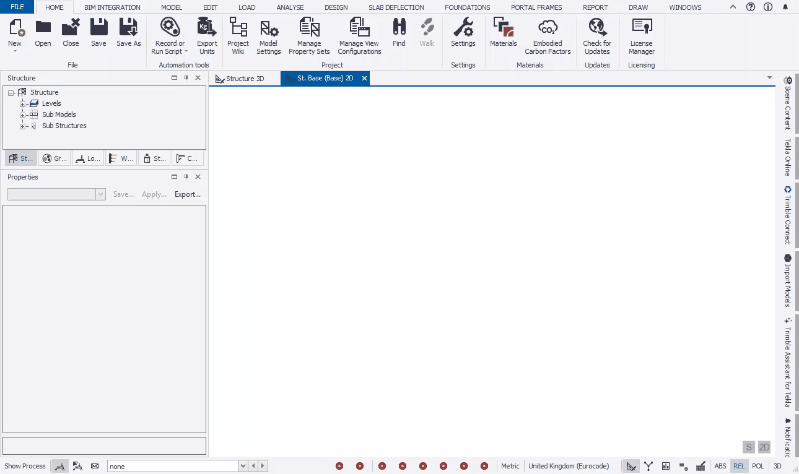The width and height of the screenshot is (799, 474).
Task: Open the Import Models side panel
Action: point(788,280)
